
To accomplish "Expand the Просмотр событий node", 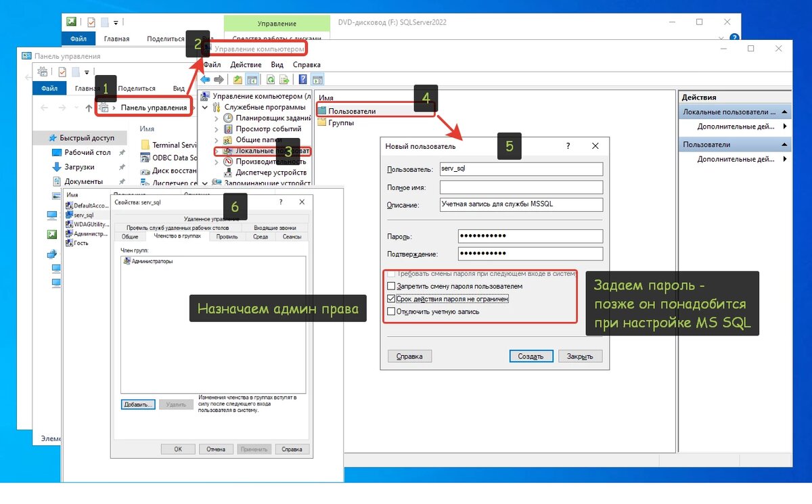I will coord(217,129).
